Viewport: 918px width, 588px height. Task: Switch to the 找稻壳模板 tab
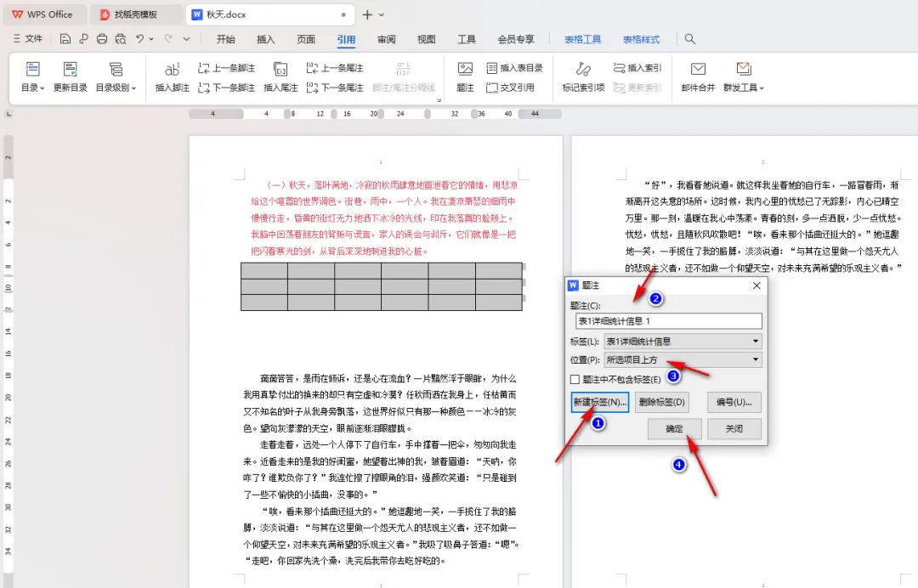point(136,14)
